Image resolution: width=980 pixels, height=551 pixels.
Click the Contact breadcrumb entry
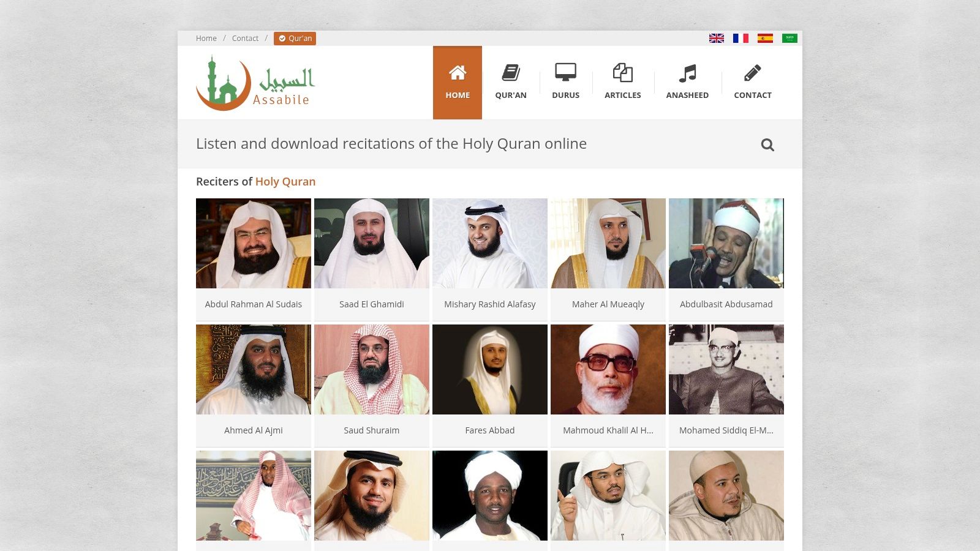coord(245,38)
